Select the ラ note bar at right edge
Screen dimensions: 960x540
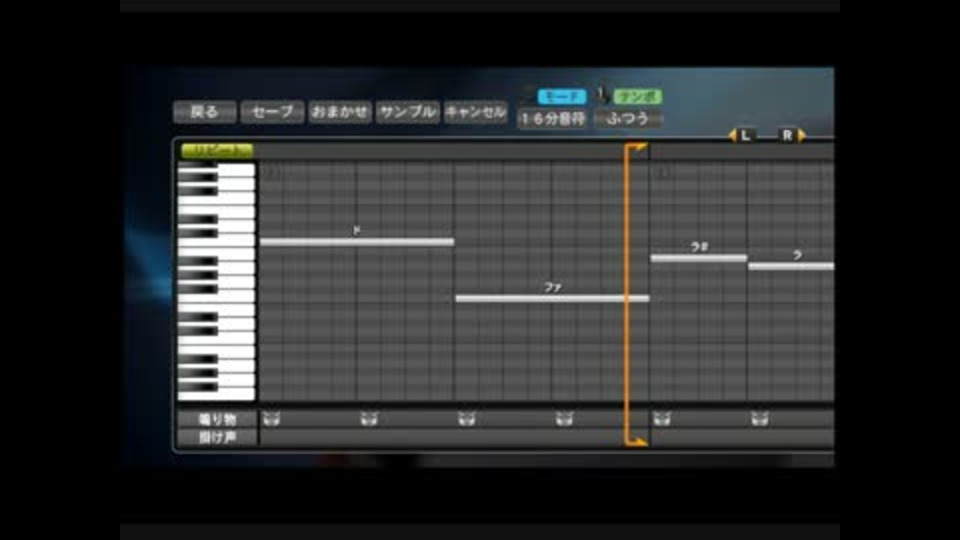click(x=791, y=266)
